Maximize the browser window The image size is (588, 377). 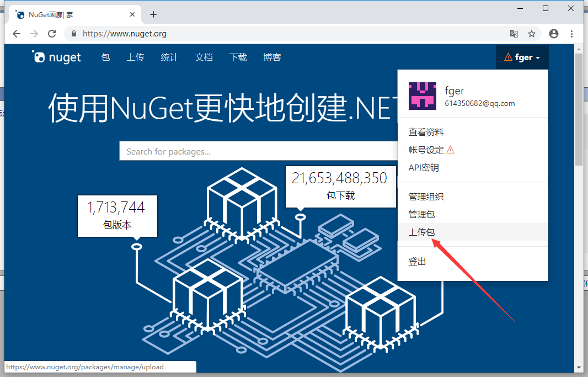tap(546, 8)
